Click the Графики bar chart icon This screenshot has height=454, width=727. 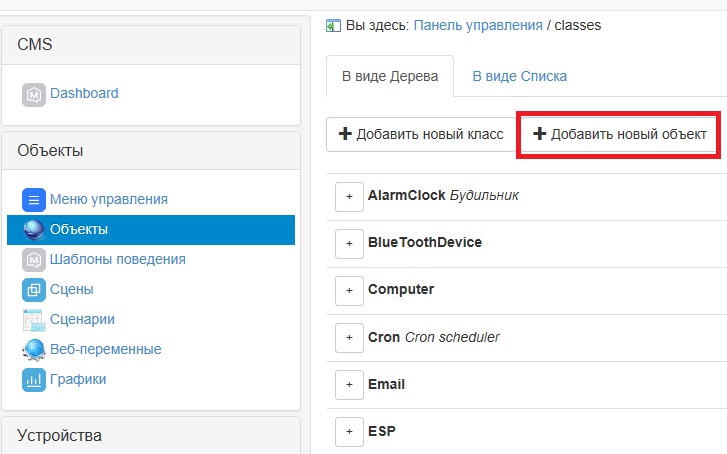point(34,379)
